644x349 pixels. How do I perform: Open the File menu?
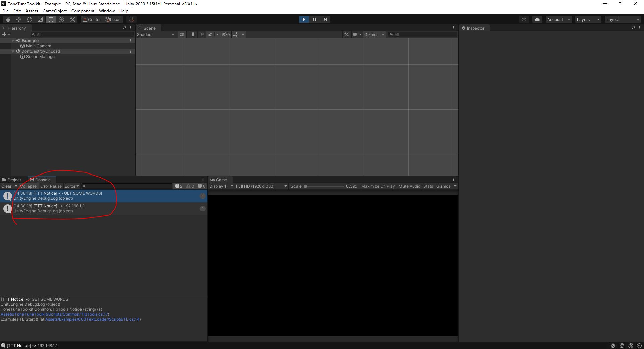5,11
